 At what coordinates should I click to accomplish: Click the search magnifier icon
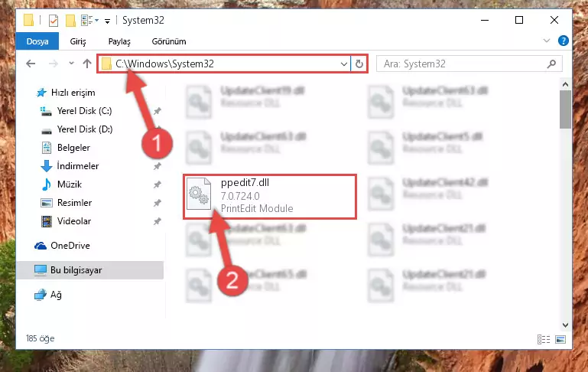click(x=551, y=64)
